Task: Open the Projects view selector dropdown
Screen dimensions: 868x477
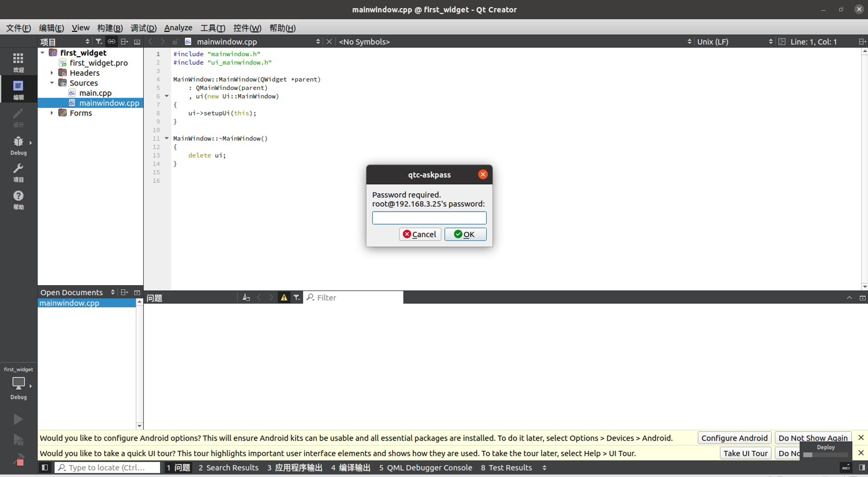Action: [65, 42]
